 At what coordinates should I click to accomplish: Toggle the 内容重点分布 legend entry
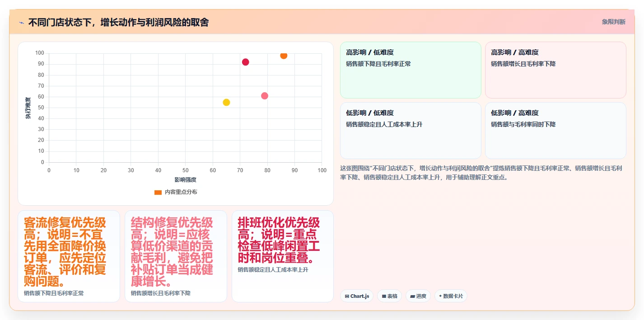click(176, 192)
